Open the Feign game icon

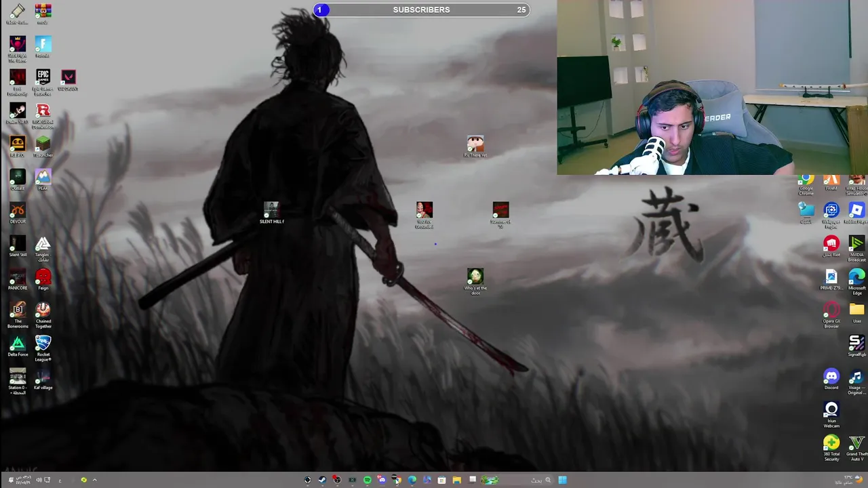[x=43, y=279]
